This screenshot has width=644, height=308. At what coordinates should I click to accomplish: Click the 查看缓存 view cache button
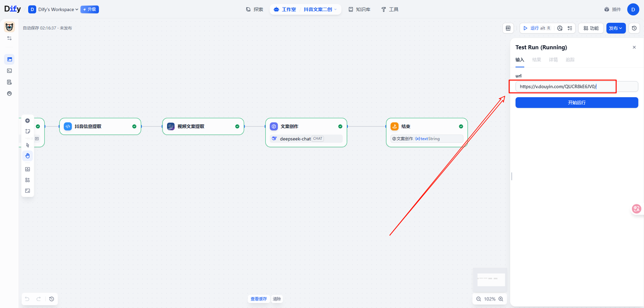pos(259,299)
